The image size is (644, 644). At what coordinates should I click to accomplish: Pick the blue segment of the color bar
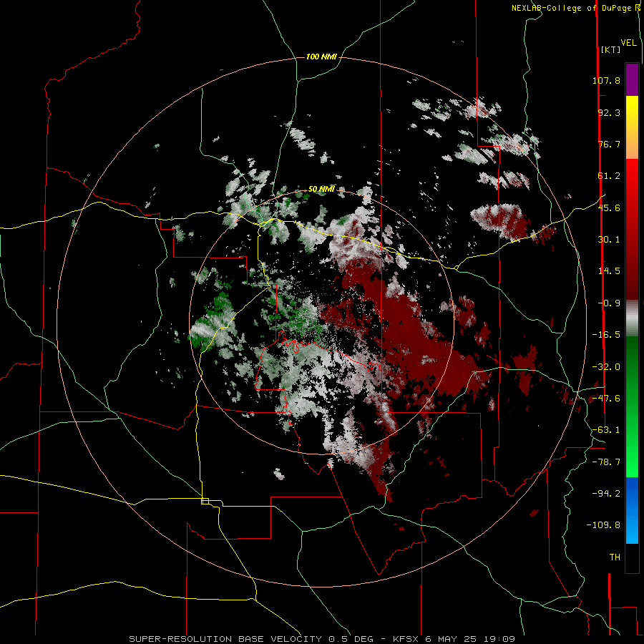point(632,510)
